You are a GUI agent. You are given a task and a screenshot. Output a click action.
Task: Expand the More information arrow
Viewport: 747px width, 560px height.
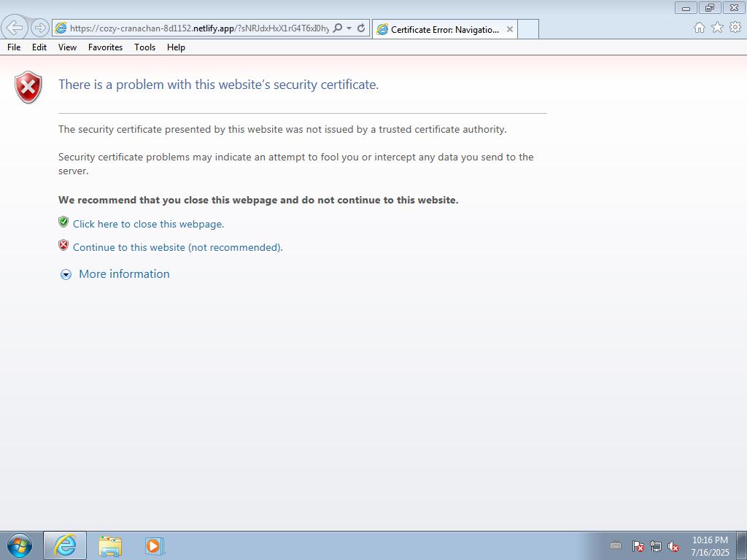[66, 275]
